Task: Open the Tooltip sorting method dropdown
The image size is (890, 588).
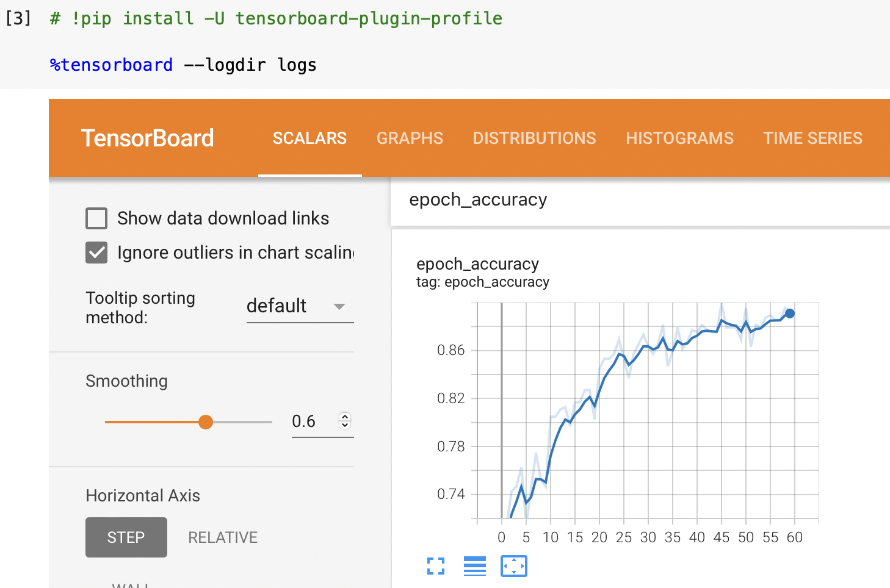Action: click(299, 306)
